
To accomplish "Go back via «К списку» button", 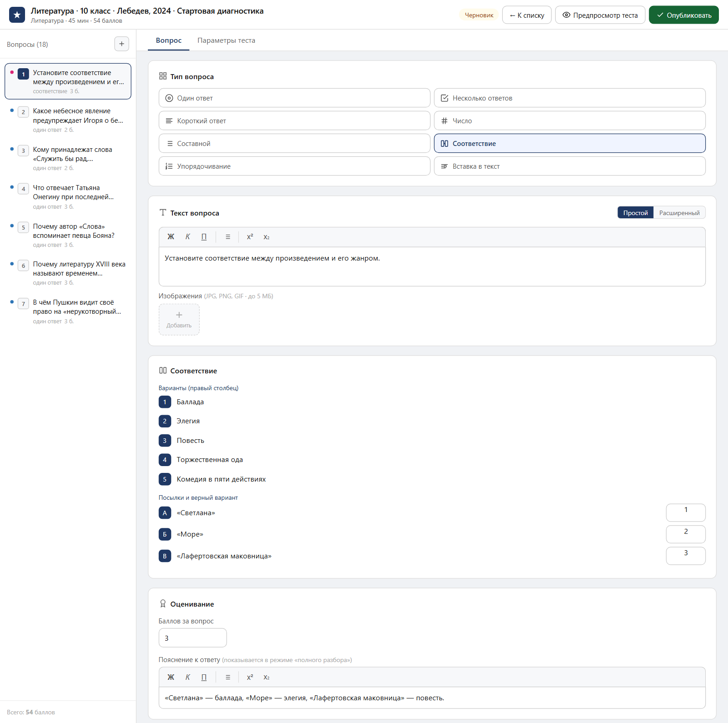I will point(527,15).
